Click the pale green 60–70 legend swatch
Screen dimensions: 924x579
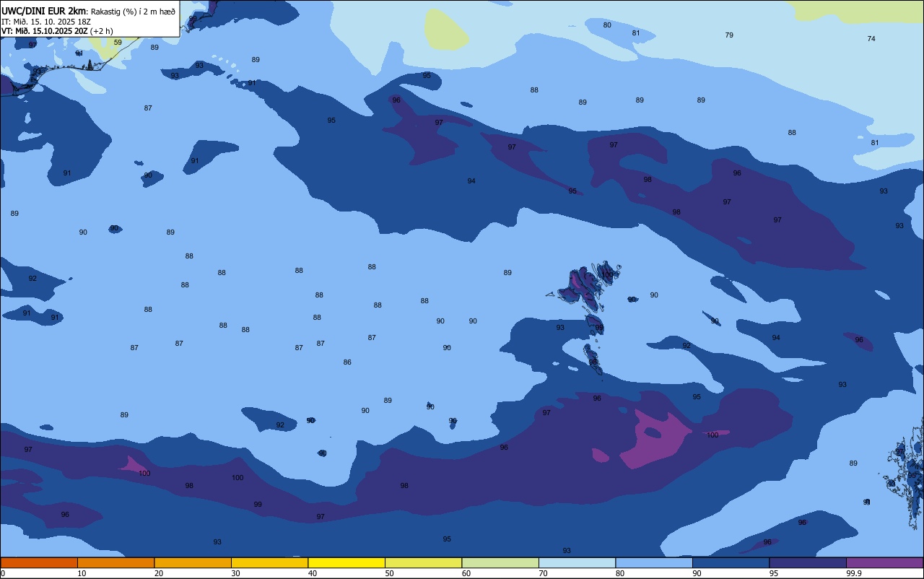click(500, 562)
